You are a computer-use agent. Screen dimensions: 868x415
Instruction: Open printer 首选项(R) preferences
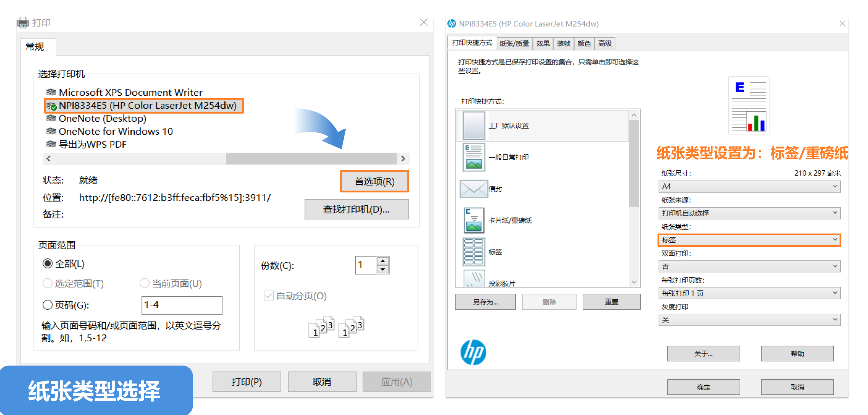pos(375,181)
